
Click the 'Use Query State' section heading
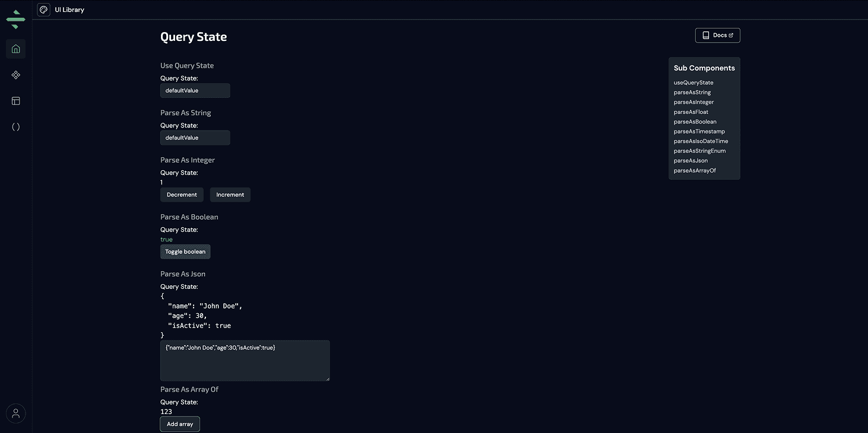point(187,66)
